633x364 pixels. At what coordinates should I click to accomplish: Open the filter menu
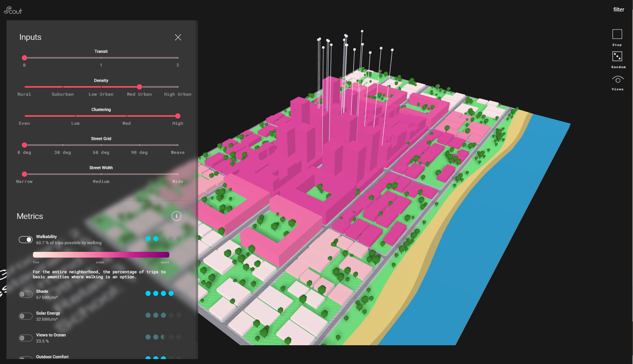[x=618, y=10]
